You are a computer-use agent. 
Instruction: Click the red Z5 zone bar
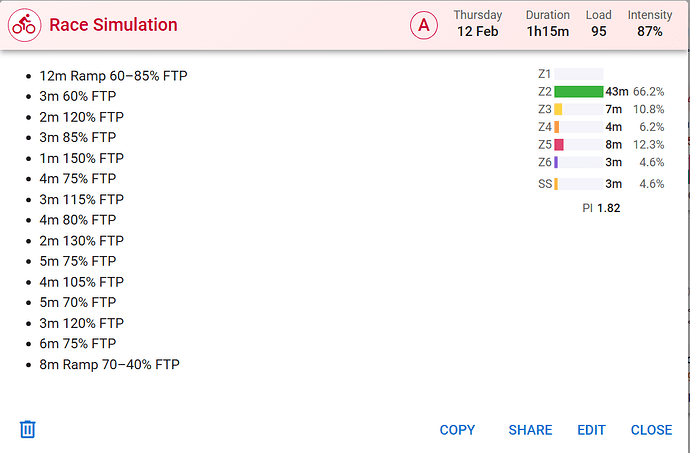(559, 145)
